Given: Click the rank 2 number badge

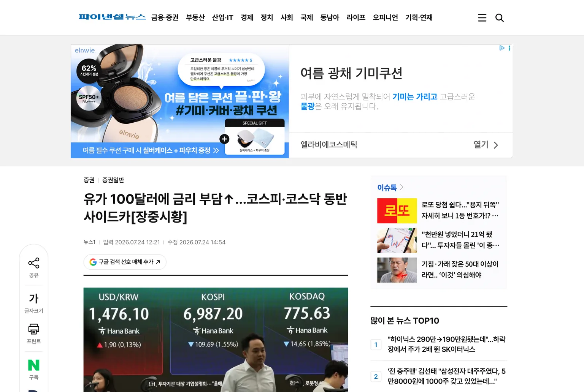Looking at the screenshot, I should pyautogui.click(x=376, y=376).
